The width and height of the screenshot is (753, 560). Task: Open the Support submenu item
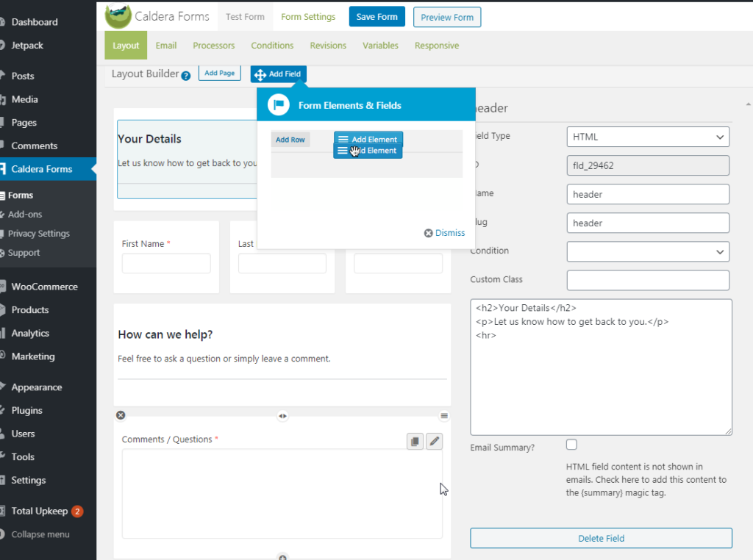24,253
